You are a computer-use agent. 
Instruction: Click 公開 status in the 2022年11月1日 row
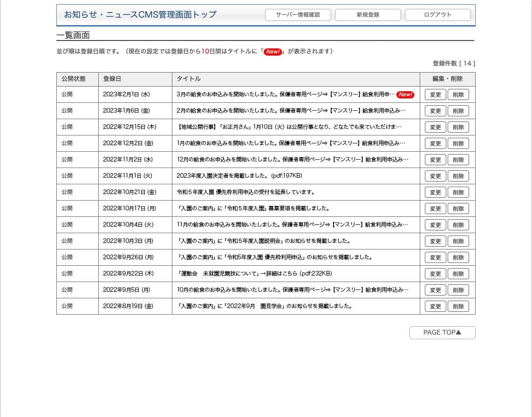tap(67, 175)
